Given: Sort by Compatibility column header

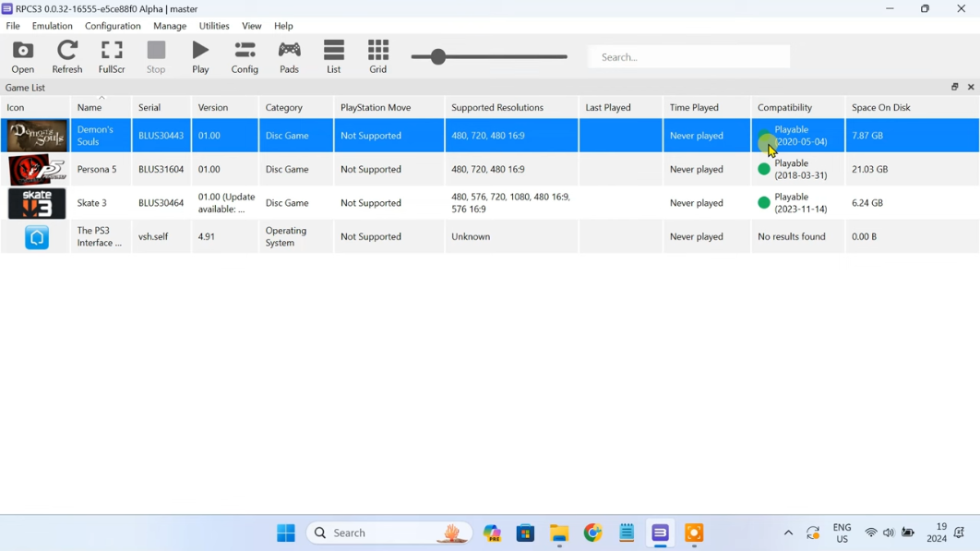Looking at the screenshot, I should click(x=798, y=108).
